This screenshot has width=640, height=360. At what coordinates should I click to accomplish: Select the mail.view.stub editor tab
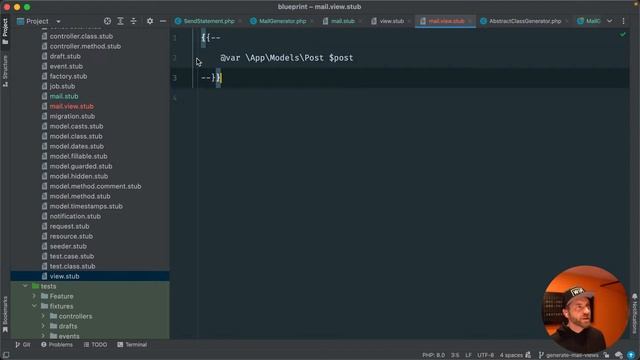click(446, 21)
